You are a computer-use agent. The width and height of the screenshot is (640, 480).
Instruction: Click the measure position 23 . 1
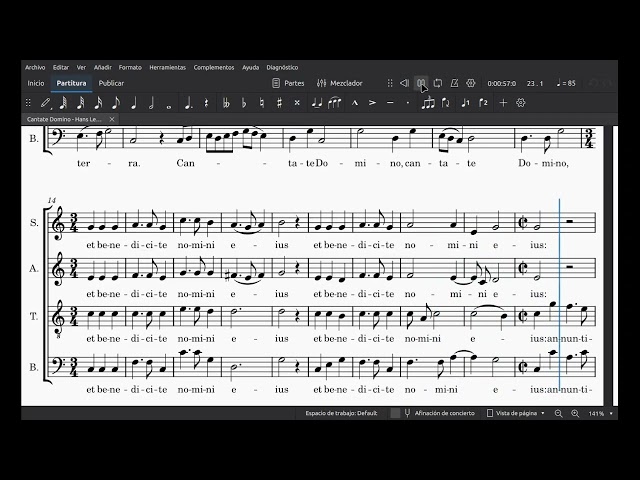[535, 83]
